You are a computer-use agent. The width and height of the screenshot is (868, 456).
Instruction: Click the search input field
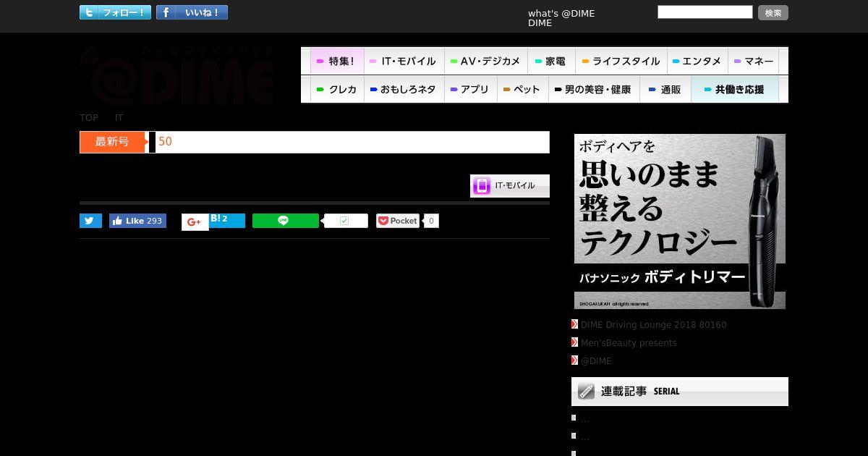click(x=705, y=12)
